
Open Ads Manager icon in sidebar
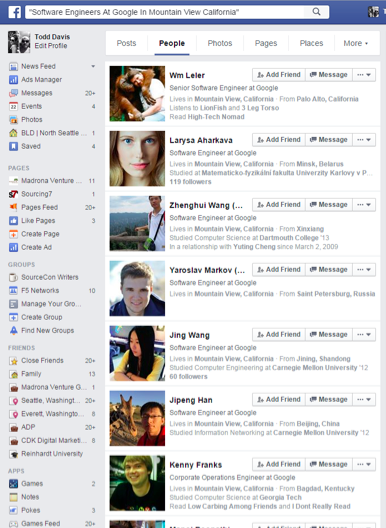[13, 80]
